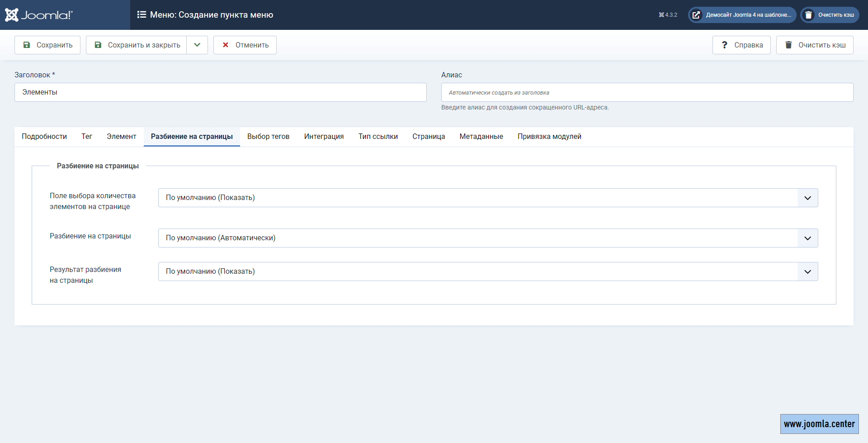Expand the Save and close options arrow
The height and width of the screenshot is (443, 868).
click(x=197, y=45)
